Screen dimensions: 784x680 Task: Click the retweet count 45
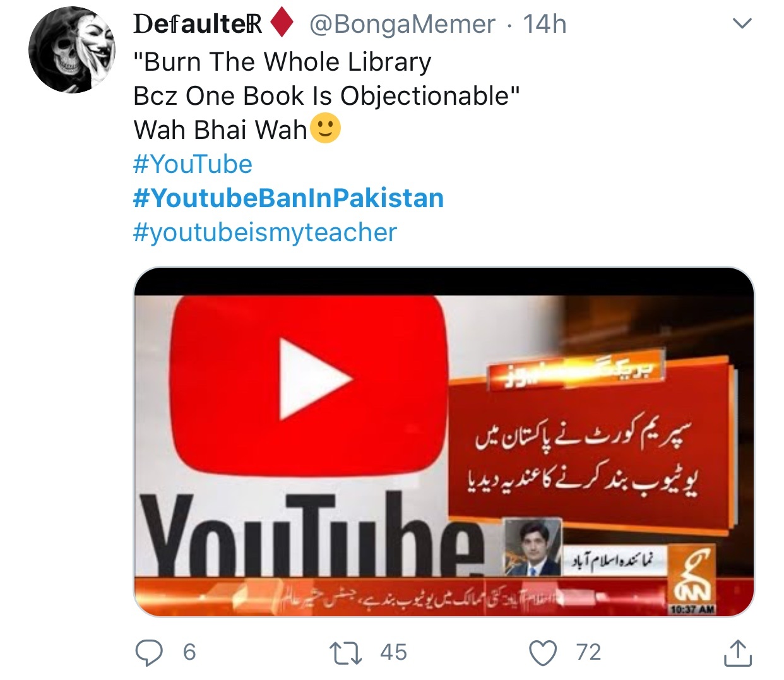394,652
